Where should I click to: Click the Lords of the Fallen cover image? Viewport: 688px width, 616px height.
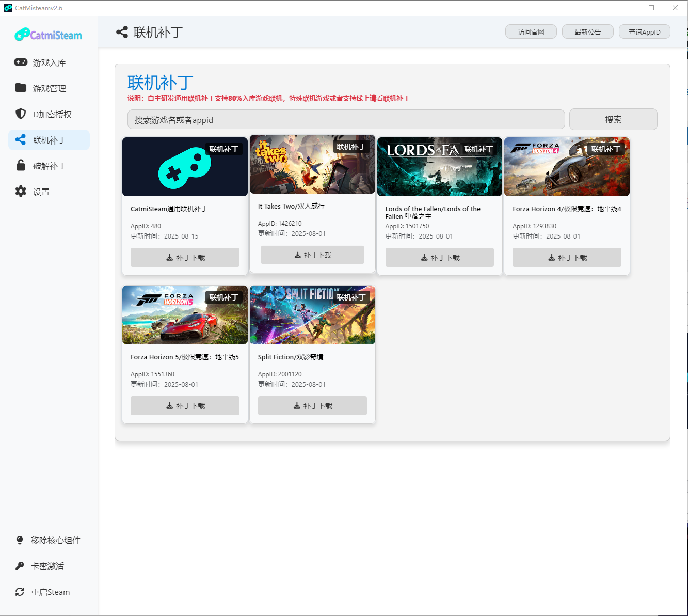[439, 166]
